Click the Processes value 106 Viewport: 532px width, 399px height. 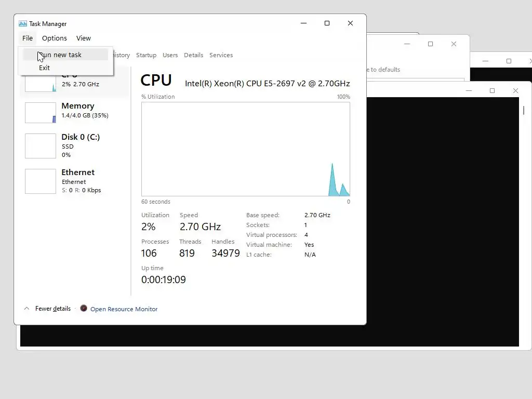[149, 253]
